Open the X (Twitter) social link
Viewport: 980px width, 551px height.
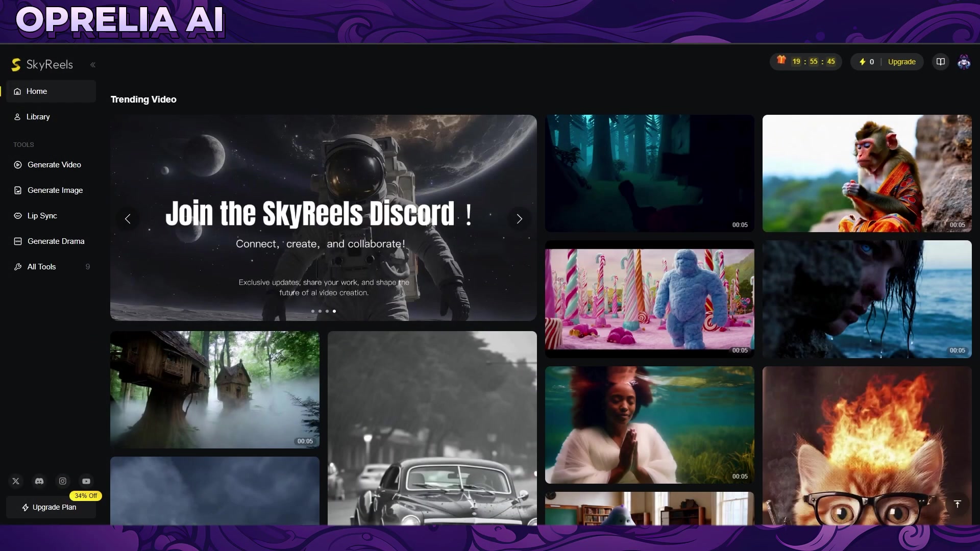pyautogui.click(x=16, y=481)
